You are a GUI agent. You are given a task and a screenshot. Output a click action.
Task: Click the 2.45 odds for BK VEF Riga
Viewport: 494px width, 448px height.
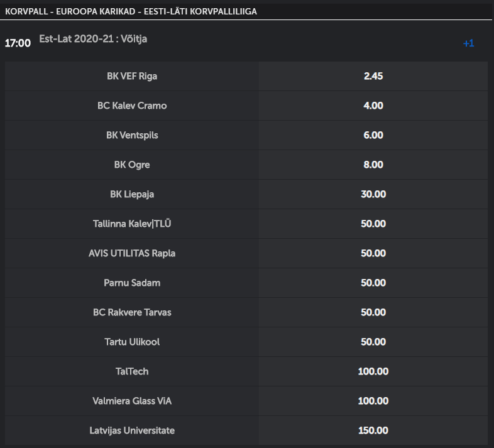click(373, 76)
